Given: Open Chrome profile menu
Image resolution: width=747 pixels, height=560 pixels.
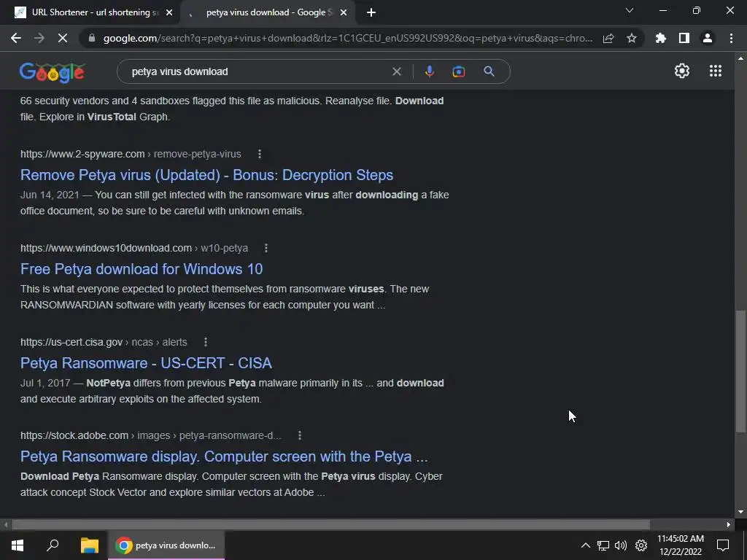Looking at the screenshot, I should (x=708, y=38).
